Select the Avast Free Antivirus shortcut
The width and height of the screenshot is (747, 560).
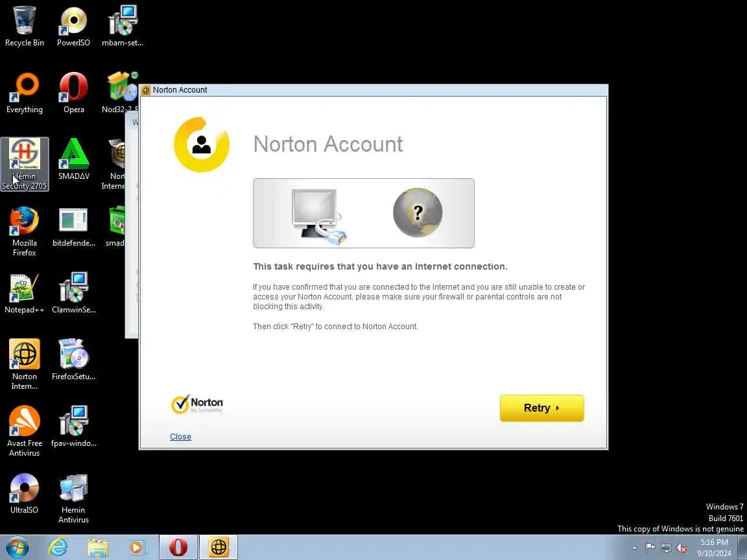(24, 432)
